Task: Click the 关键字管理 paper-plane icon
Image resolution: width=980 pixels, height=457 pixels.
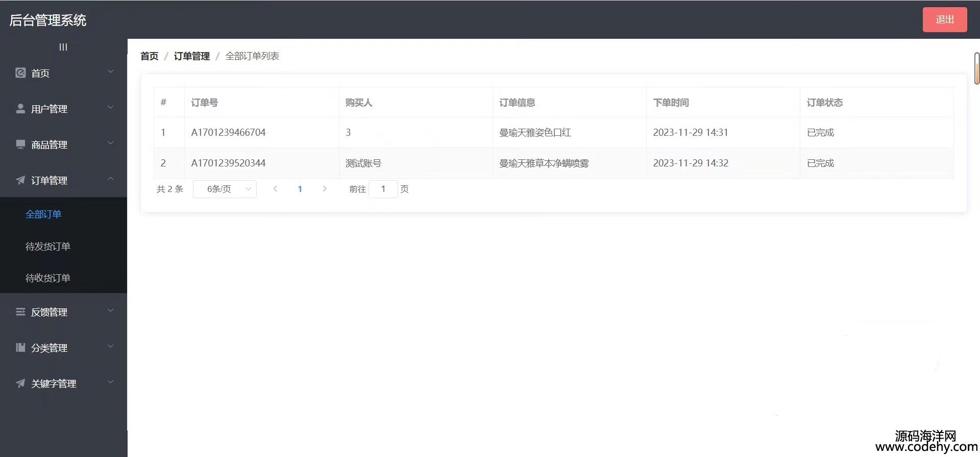Action: point(20,383)
